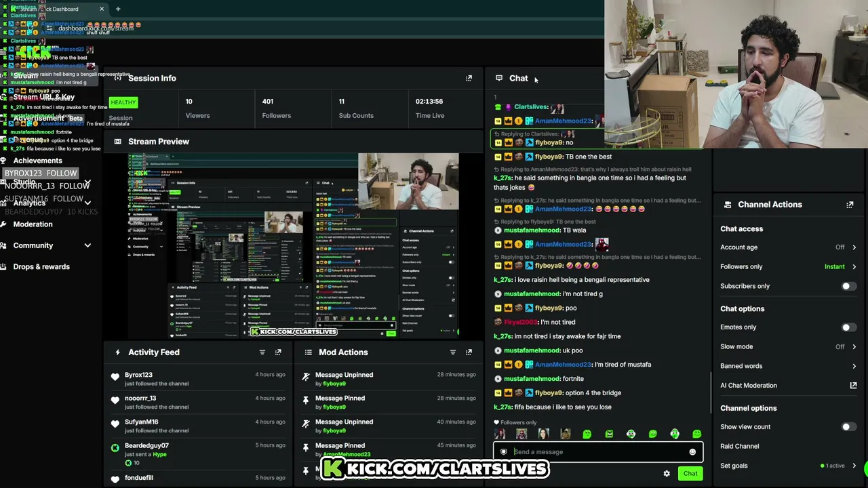Pop out the Mod Actions panel
Viewport: 868px width, 488px height.
[x=469, y=352]
